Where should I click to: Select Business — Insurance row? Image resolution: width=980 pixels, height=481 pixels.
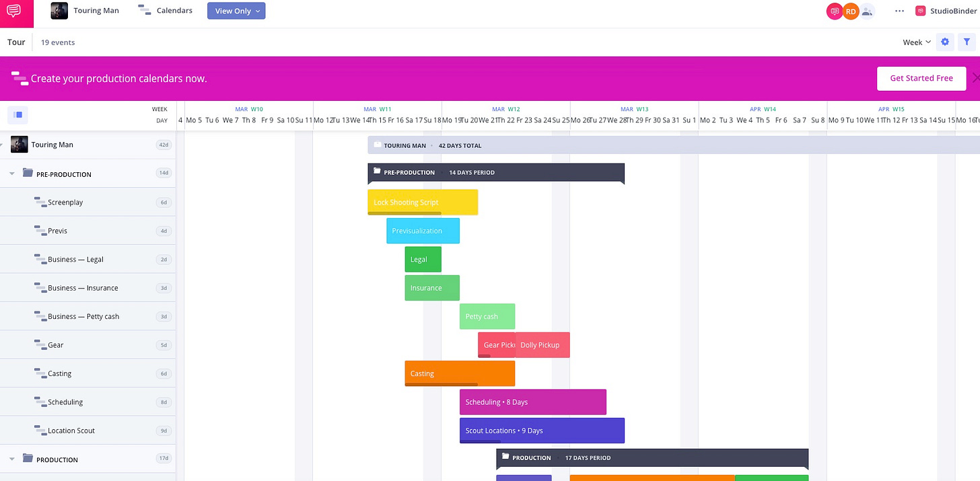coord(87,288)
